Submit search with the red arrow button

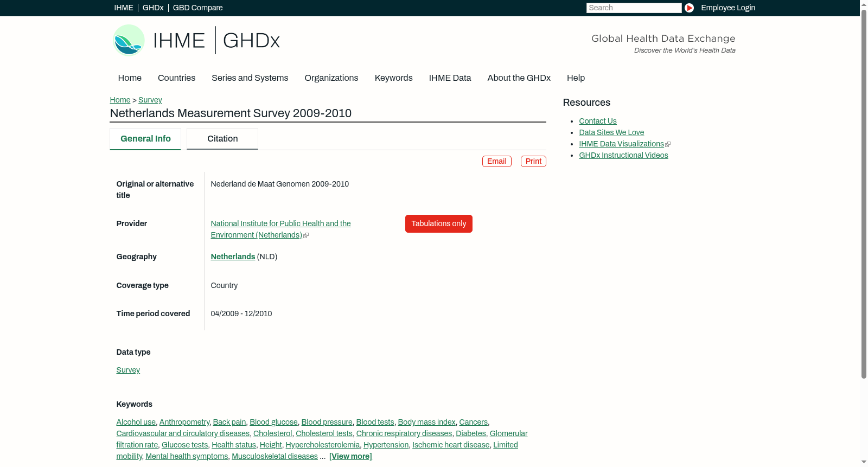(x=689, y=8)
